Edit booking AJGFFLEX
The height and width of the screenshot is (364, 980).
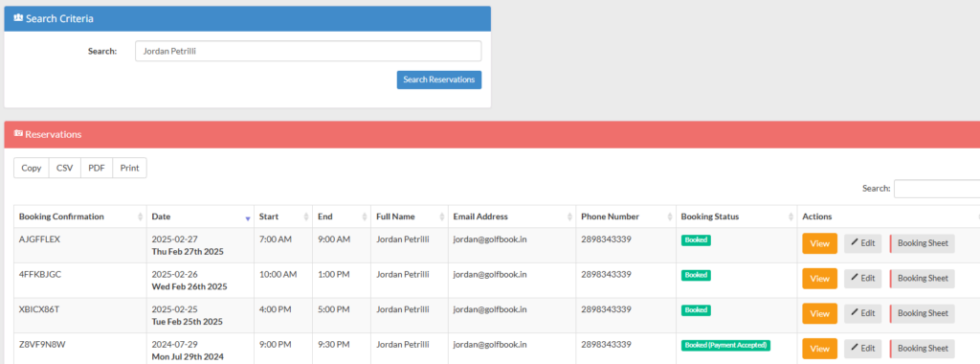(862, 243)
